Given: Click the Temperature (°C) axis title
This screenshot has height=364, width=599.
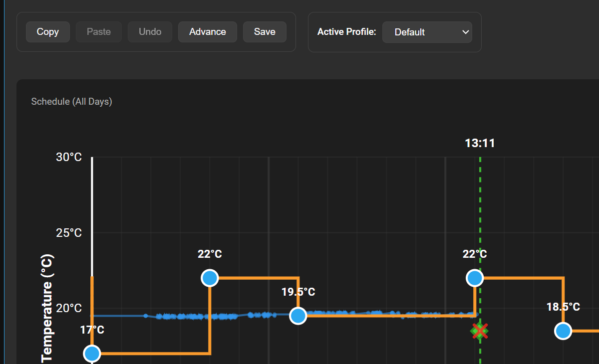Looking at the screenshot, I should click(x=47, y=308).
